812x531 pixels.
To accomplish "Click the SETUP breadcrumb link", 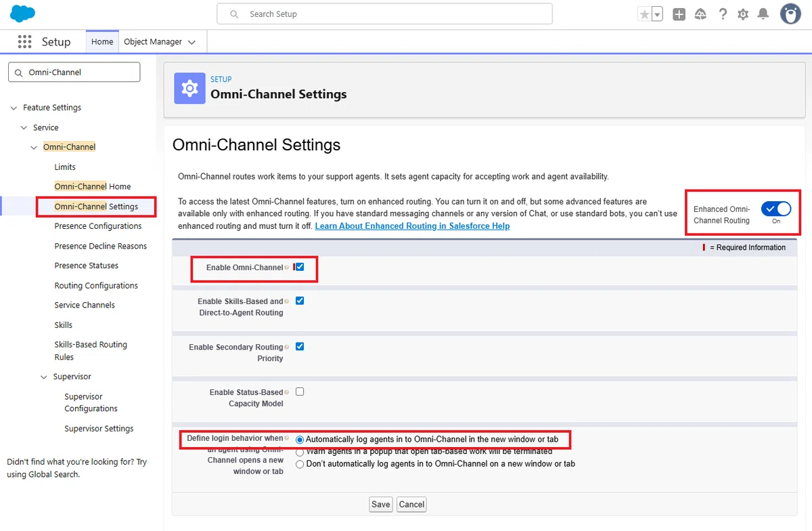I will pyautogui.click(x=221, y=79).
